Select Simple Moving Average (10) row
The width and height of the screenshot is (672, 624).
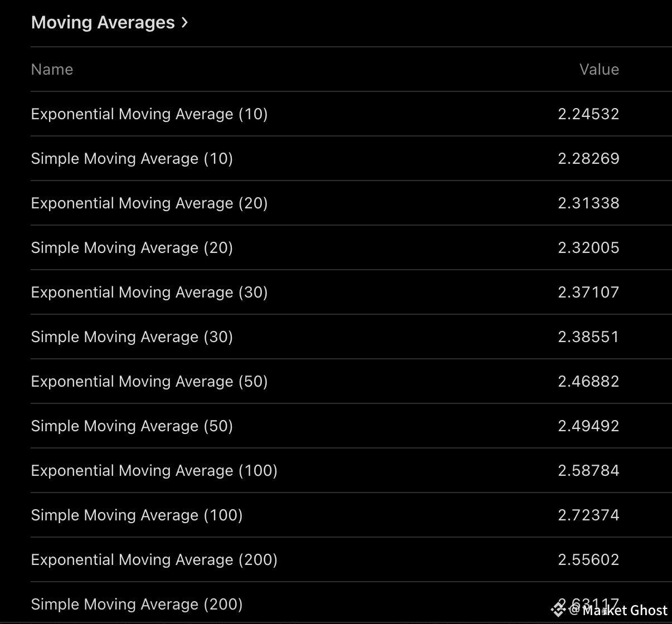pyautogui.click(x=351, y=158)
